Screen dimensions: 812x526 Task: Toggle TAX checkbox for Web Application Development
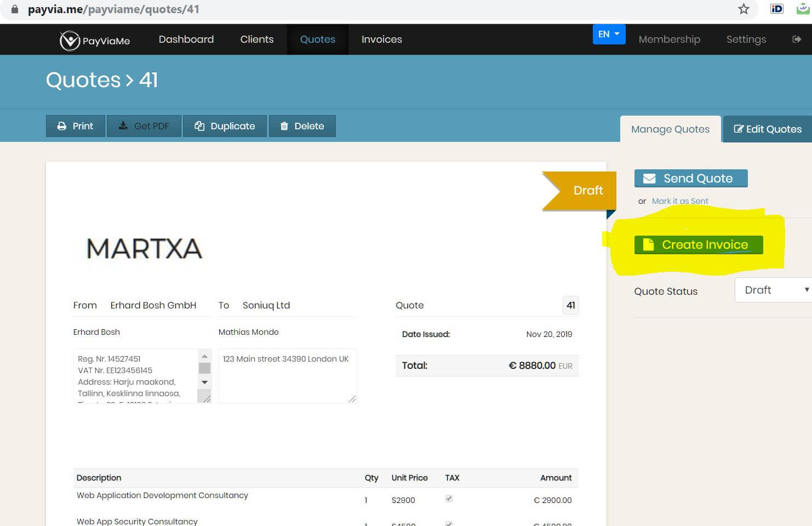449,499
